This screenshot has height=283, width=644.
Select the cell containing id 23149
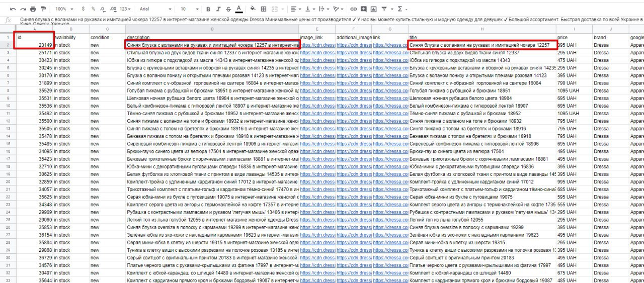tap(33, 45)
